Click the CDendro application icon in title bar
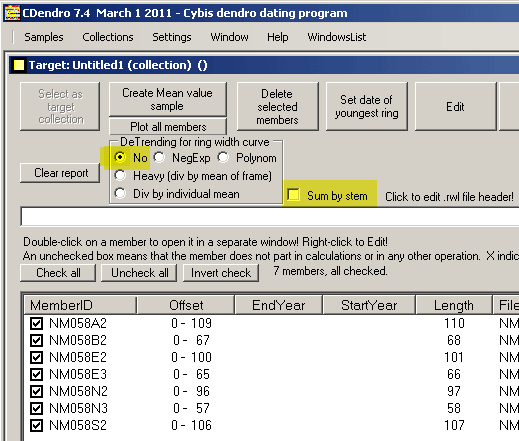 click(12, 13)
